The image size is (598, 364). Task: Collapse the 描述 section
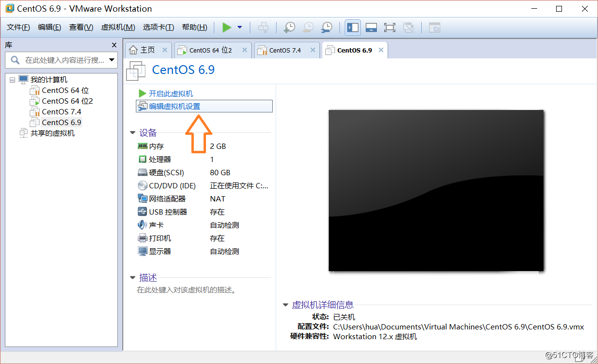click(x=132, y=277)
